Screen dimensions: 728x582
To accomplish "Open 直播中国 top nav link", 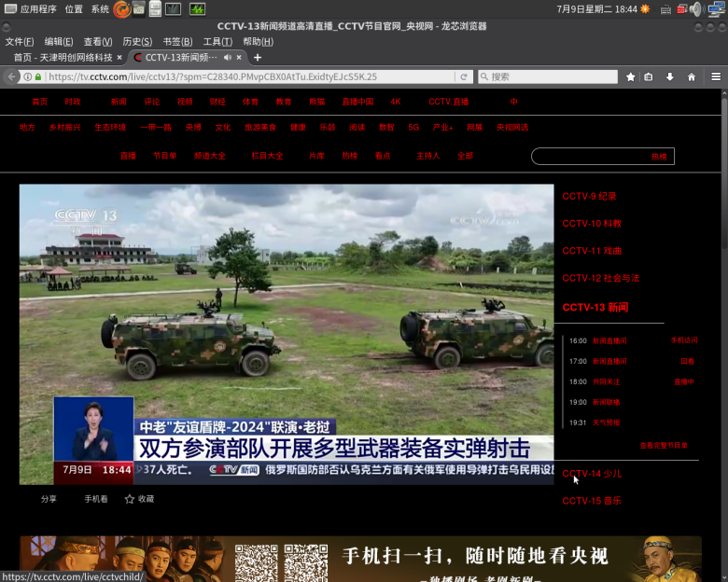I will 358,102.
